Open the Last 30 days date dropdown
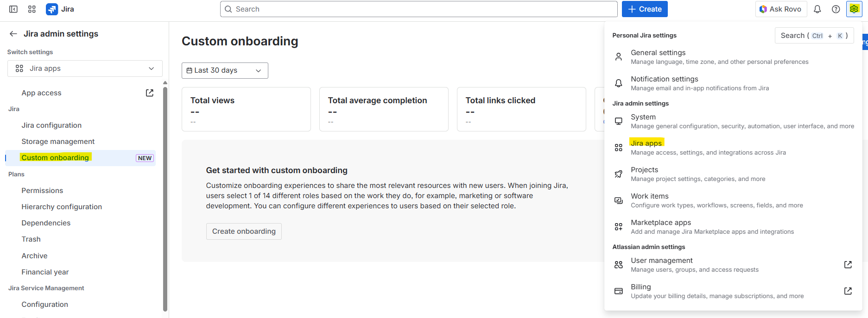The height and width of the screenshot is (318, 868). [225, 70]
